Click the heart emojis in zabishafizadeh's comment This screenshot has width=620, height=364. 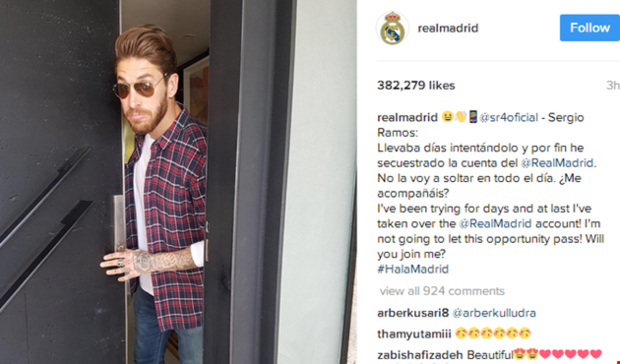(x=570, y=354)
